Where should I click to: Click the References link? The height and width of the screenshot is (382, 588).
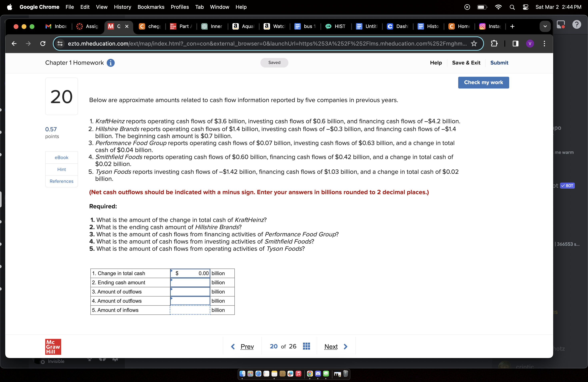tap(61, 181)
